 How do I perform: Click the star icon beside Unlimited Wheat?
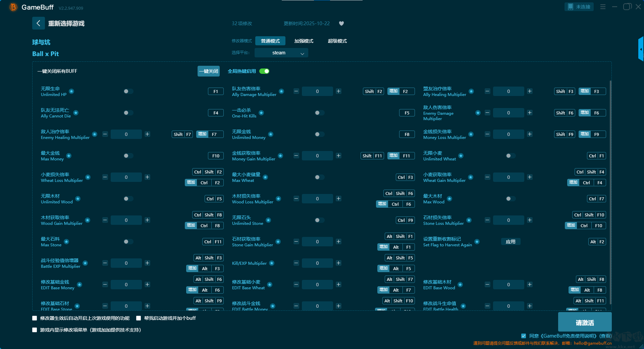click(461, 156)
